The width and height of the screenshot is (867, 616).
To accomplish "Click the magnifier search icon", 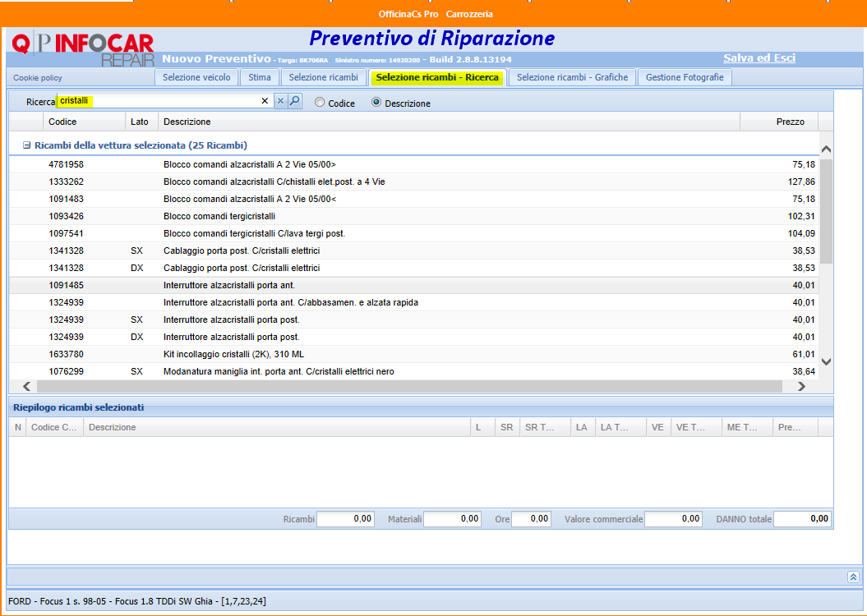I will tap(295, 101).
